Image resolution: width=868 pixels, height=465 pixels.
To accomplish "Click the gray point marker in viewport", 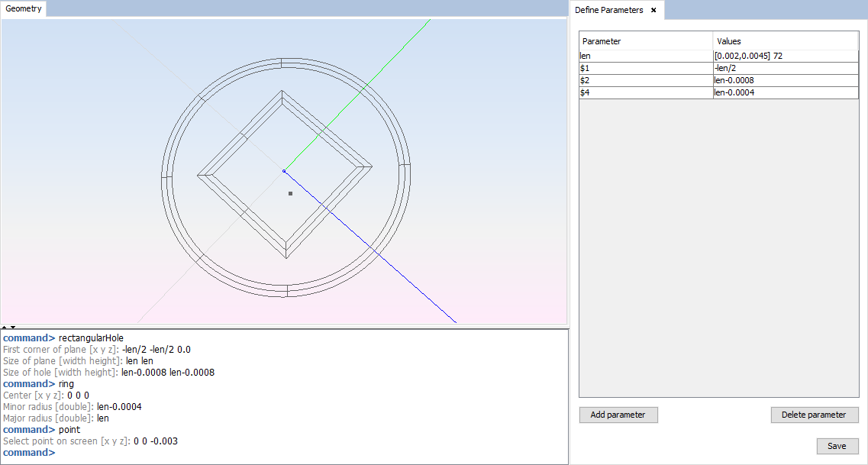I will (x=290, y=194).
